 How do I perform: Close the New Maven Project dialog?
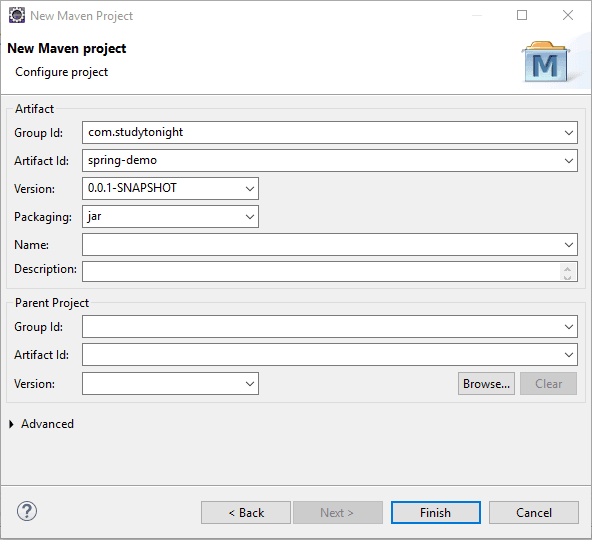568,15
